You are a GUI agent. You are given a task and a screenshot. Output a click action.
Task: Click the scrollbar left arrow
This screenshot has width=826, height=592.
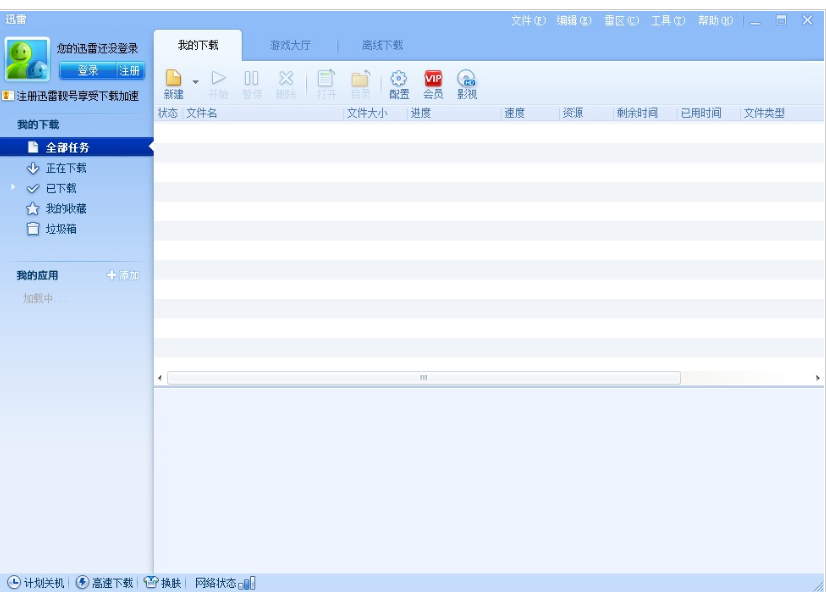tap(160, 378)
